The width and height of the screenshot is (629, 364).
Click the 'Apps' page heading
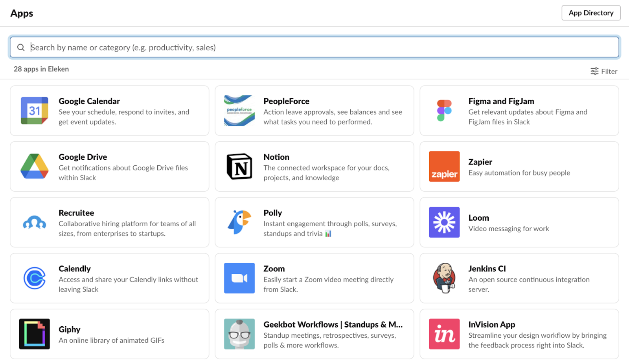pyautogui.click(x=22, y=13)
